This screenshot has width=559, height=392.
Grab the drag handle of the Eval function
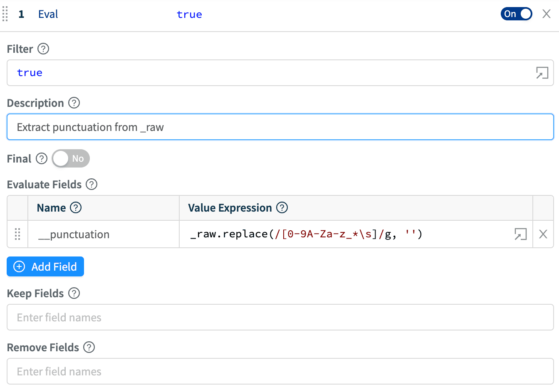point(5,14)
